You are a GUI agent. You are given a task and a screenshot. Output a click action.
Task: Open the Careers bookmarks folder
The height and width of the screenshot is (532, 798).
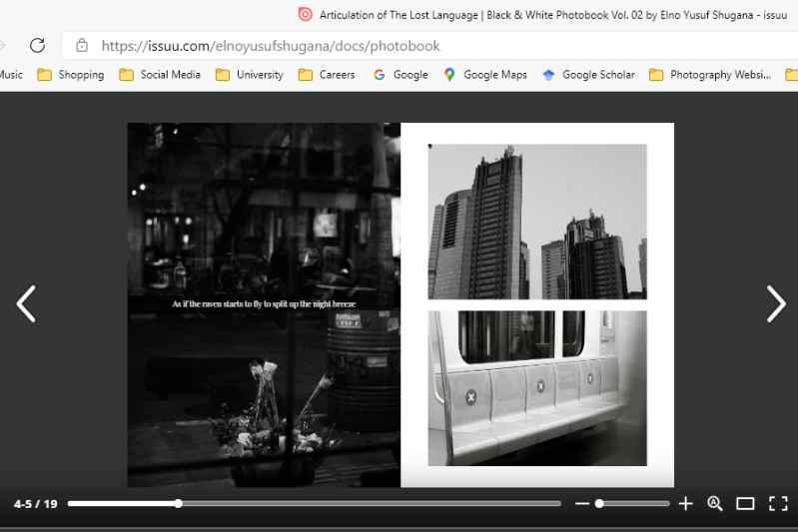(327, 75)
